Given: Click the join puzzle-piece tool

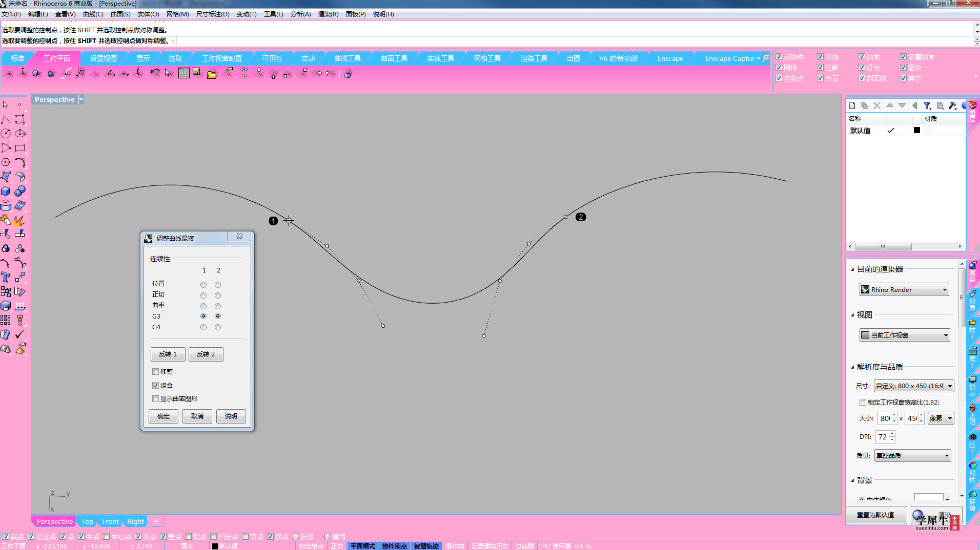Looking at the screenshot, I should coord(6,220).
